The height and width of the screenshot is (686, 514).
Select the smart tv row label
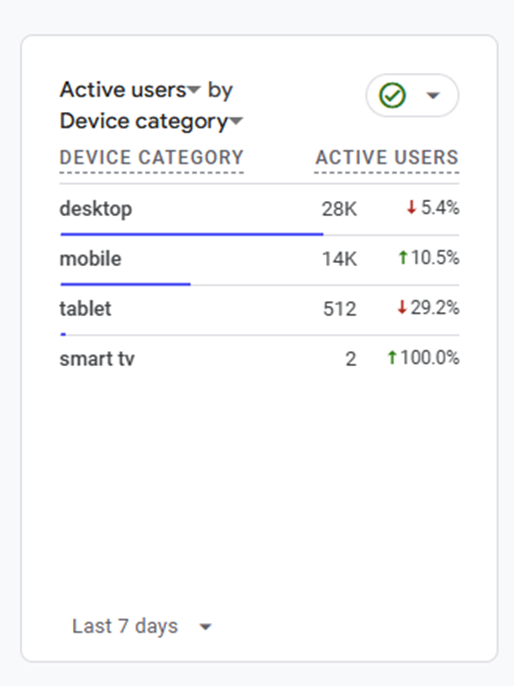click(x=97, y=359)
